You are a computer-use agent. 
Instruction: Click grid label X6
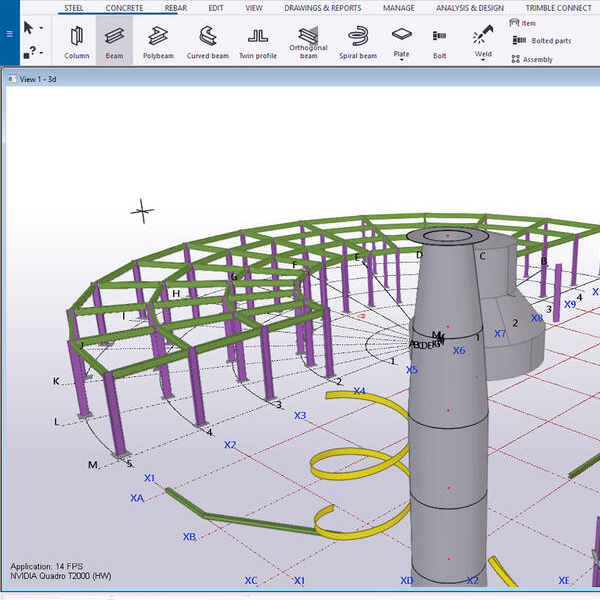pos(459,350)
